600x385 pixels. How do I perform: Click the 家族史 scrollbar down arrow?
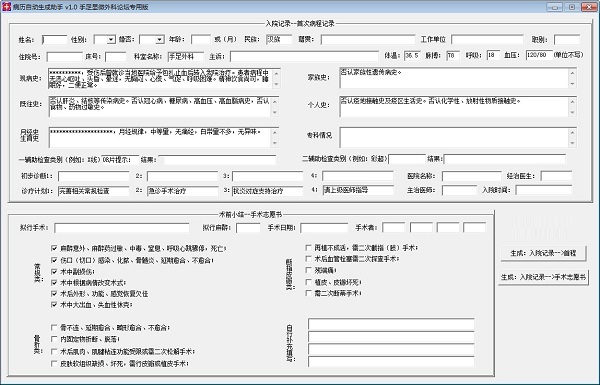[572, 83]
